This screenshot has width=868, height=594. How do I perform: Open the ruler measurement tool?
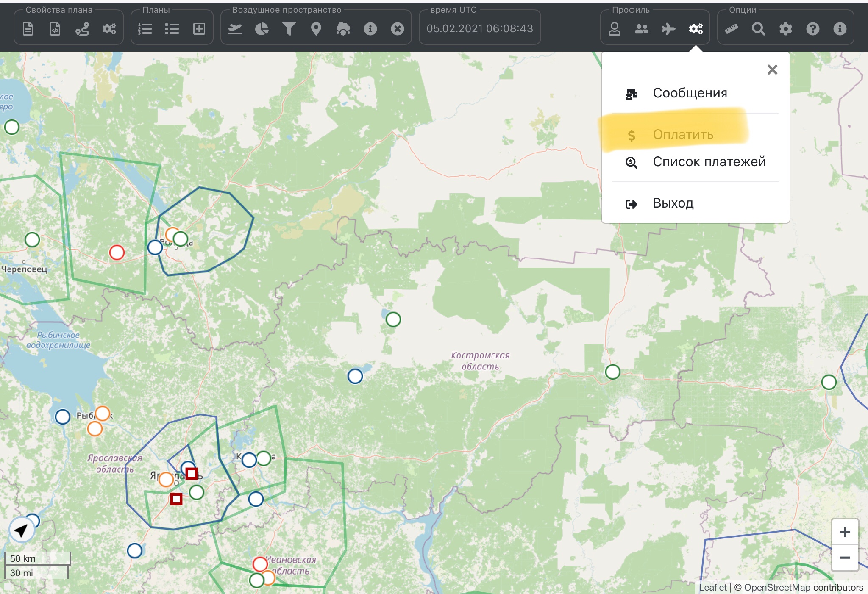tap(731, 29)
